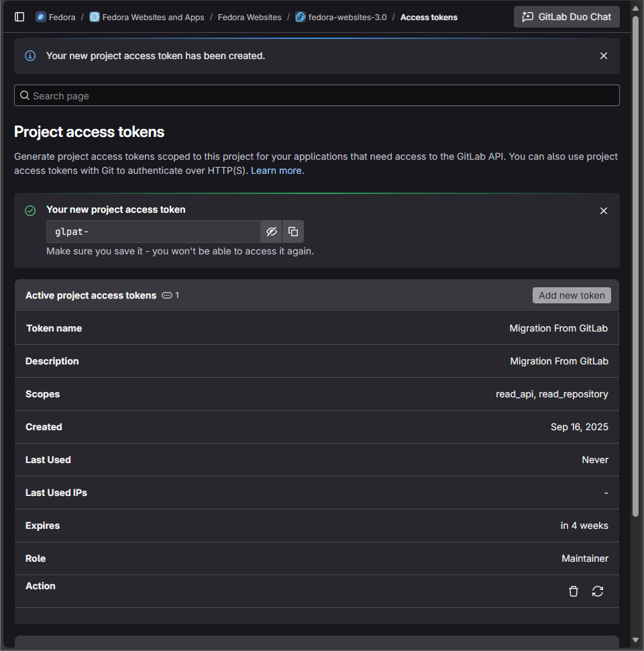Open the Fedora Websites group link

tap(250, 17)
